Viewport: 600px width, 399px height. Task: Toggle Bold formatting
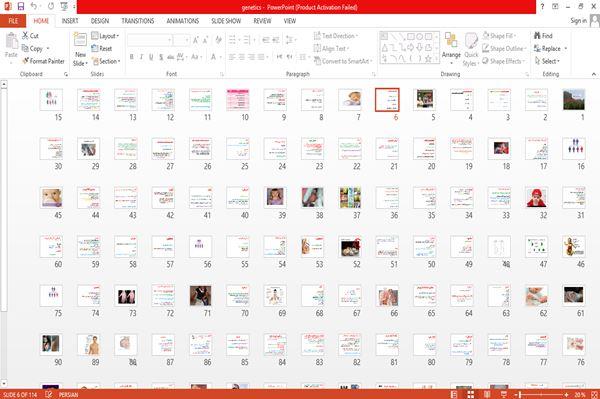[x=132, y=57]
